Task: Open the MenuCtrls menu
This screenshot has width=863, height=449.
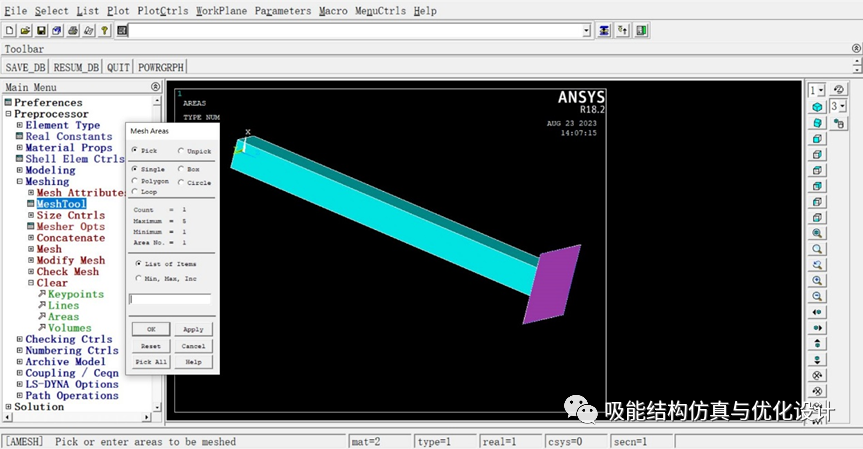Action: point(380,11)
